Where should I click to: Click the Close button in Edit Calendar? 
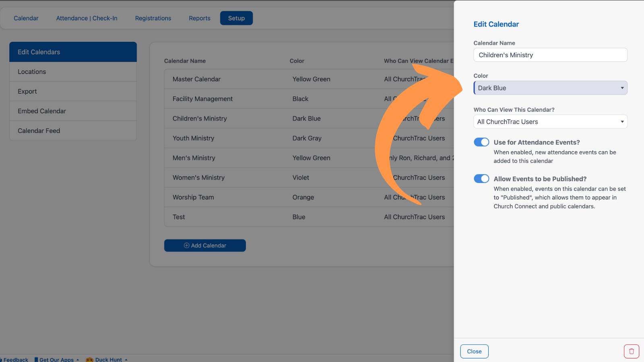[x=474, y=351]
